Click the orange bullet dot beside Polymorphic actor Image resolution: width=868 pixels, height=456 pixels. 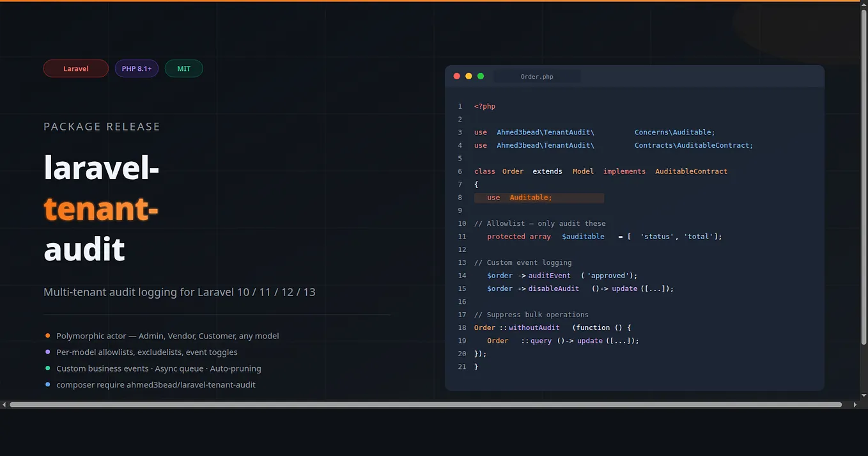[x=48, y=336]
